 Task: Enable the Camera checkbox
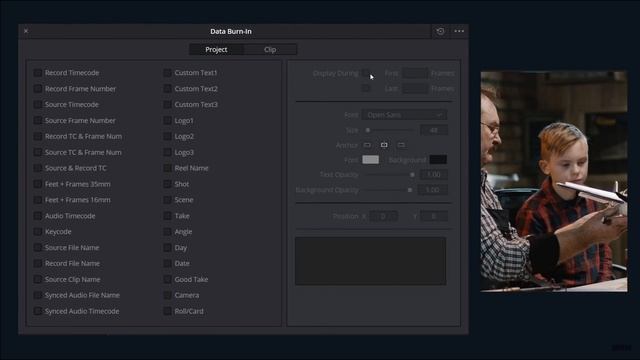click(167, 295)
